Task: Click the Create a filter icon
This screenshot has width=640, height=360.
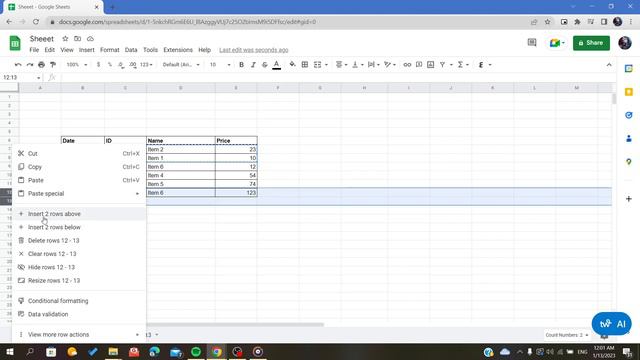Action: (x=442, y=64)
